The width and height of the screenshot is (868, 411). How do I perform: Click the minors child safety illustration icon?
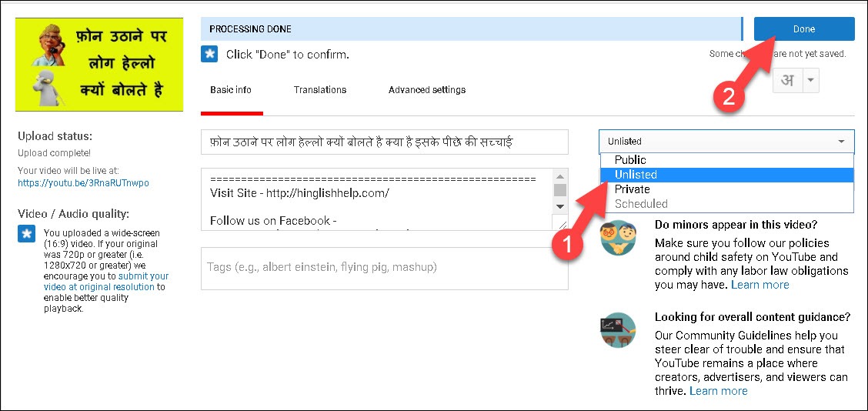618,238
